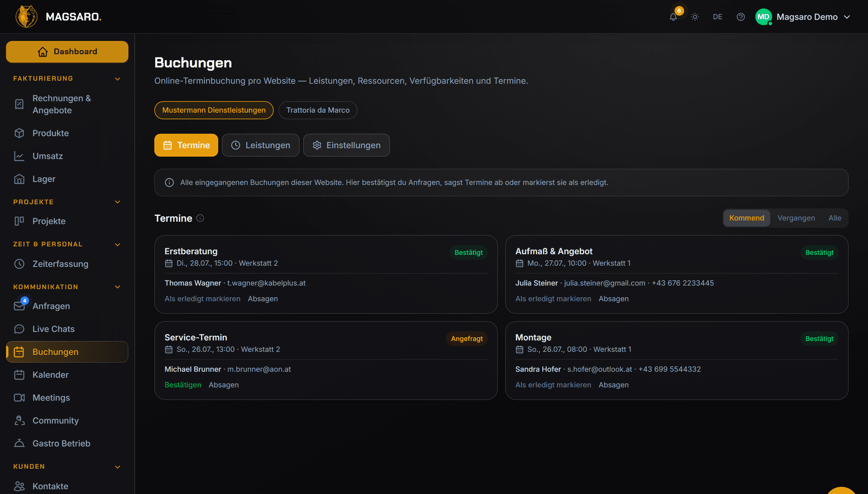The width and height of the screenshot is (868, 494).
Task: Click the Rechnungen & Angebote icon
Action: pyautogui.click(x=20, y=104)
